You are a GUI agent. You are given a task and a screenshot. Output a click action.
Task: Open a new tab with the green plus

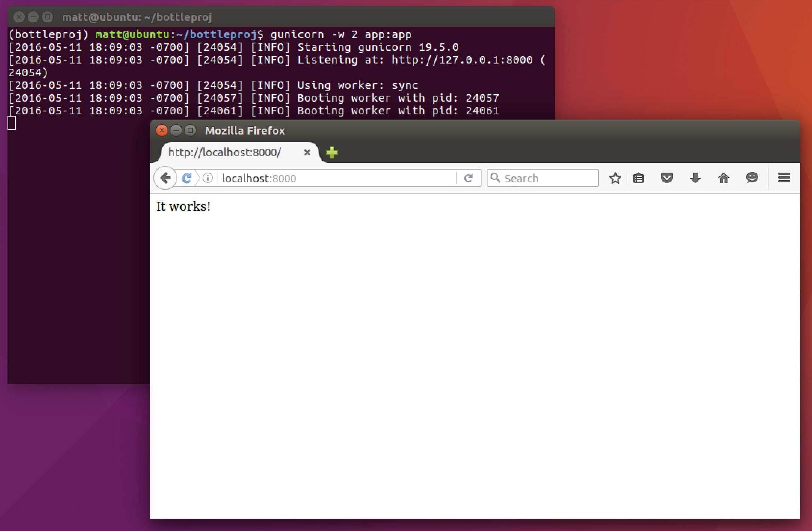(x=332, y=152)
